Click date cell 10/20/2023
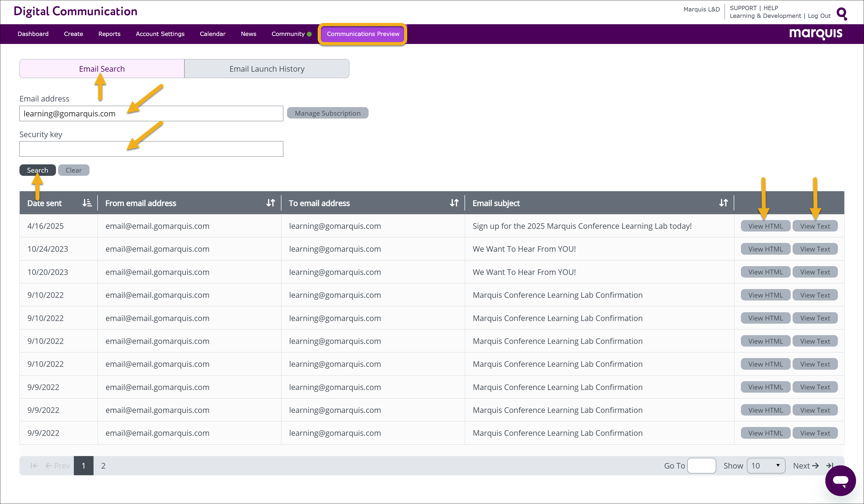 pyautogui.click(x=48, y=272)
